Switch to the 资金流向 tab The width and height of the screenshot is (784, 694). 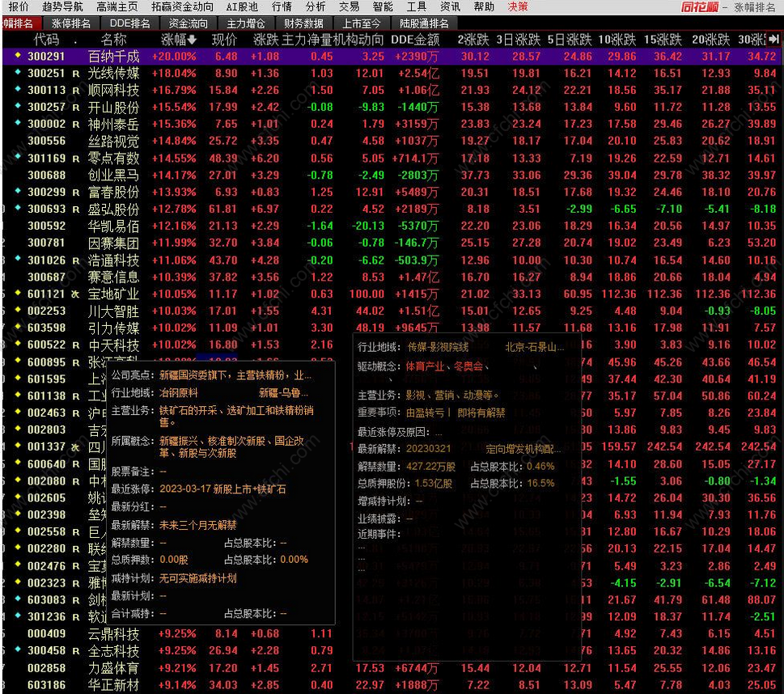[x=189, y=23]
